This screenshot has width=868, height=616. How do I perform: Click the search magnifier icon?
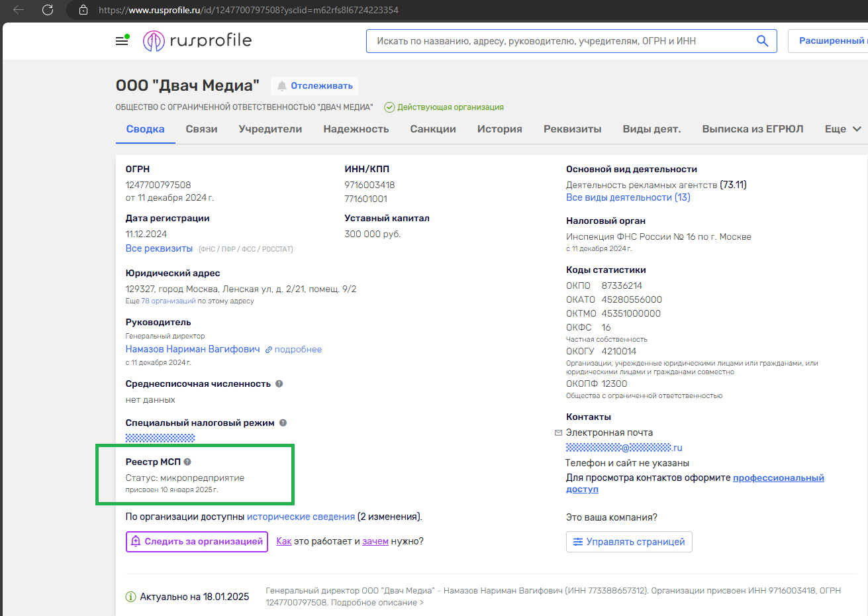click(762, 41)
